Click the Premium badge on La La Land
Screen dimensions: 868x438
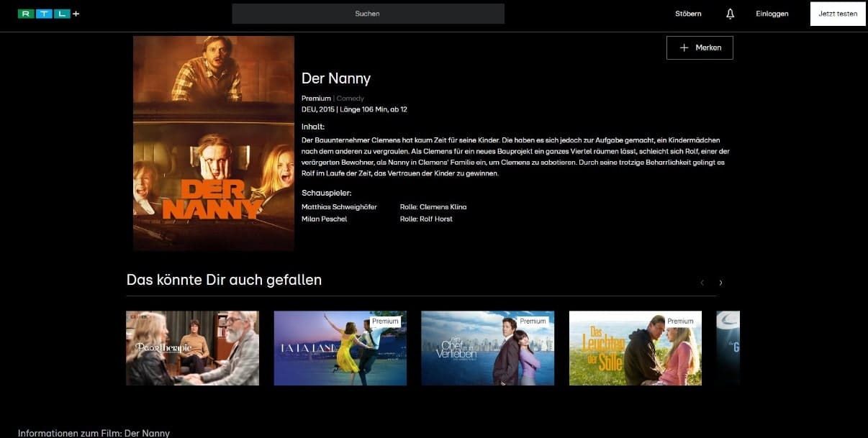point(385,321)
